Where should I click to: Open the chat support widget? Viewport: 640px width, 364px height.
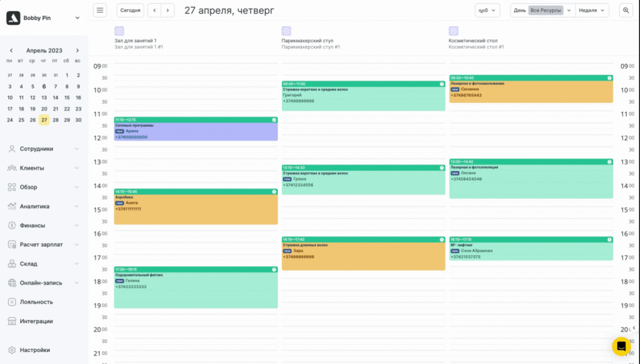pos(621,347)
